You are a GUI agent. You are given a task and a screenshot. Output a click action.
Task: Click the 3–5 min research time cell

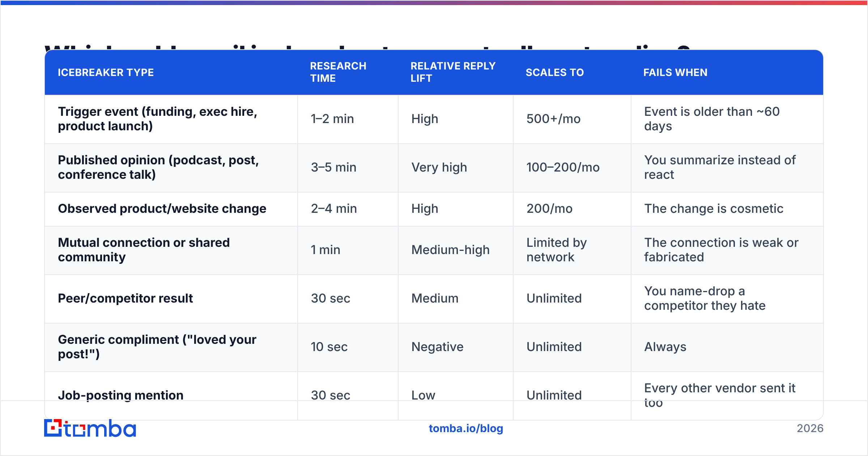pos(333,167)
